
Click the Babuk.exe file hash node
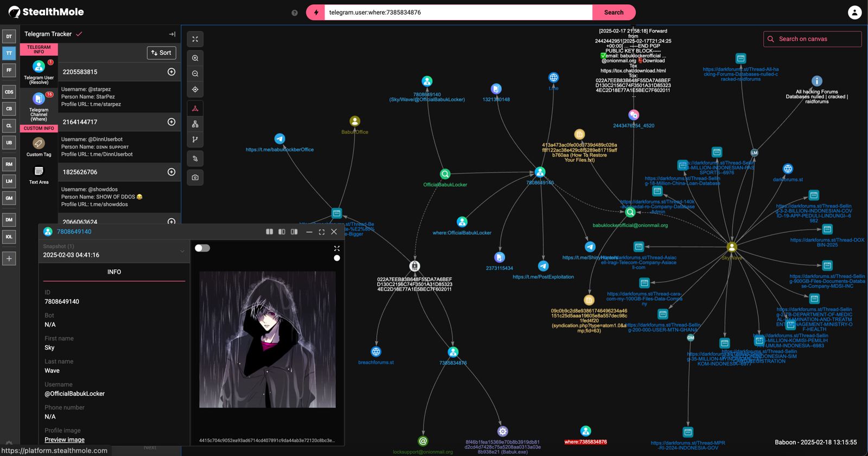[x=503, y=432]
